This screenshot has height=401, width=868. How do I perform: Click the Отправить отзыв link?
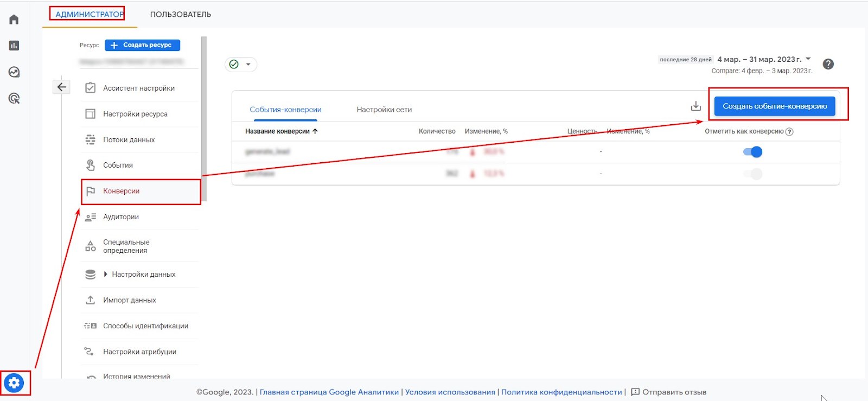point(674,392)
